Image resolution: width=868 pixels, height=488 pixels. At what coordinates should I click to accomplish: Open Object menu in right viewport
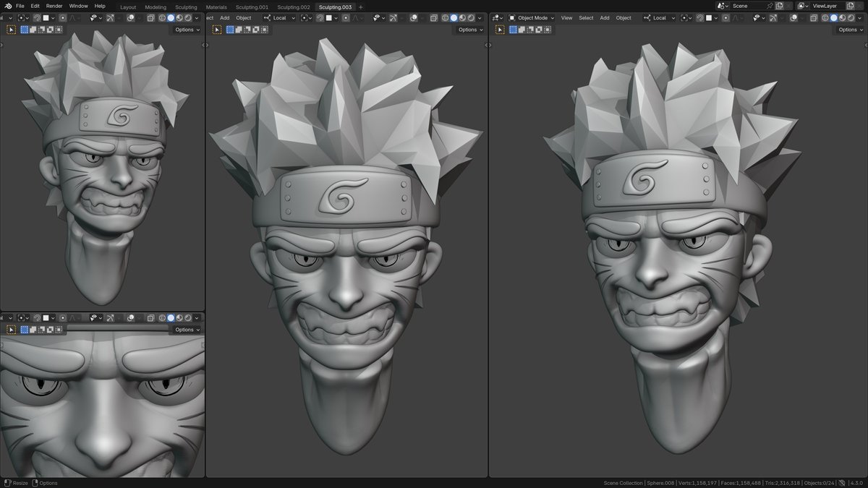(624, 18)
